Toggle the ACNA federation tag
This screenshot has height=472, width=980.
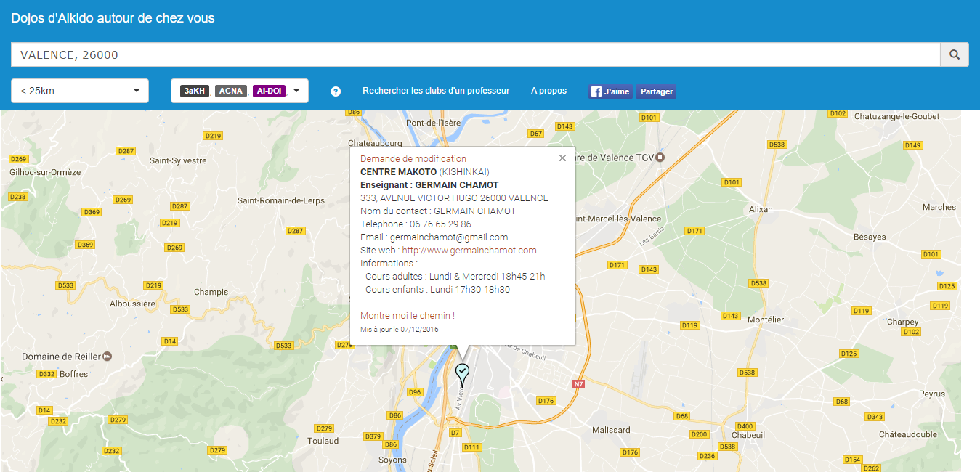click(x=231, y=91)
